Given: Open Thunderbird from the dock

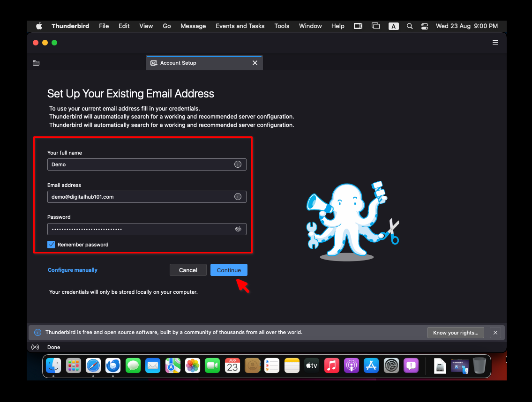Looking at the screenshot, I should (113, 366).
